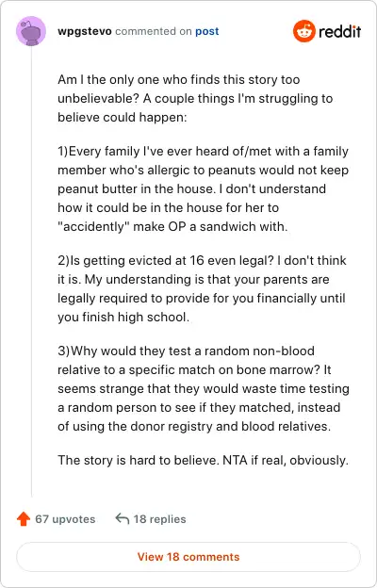Open the wpgstevo username link
Viewport: 377px width, 588px height.
[x=85, y=31]
